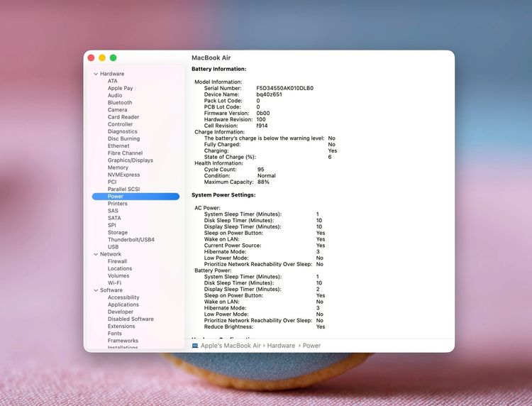Select ATA in the sidebar
Screen dimensions: 532x406
[113, 81]
